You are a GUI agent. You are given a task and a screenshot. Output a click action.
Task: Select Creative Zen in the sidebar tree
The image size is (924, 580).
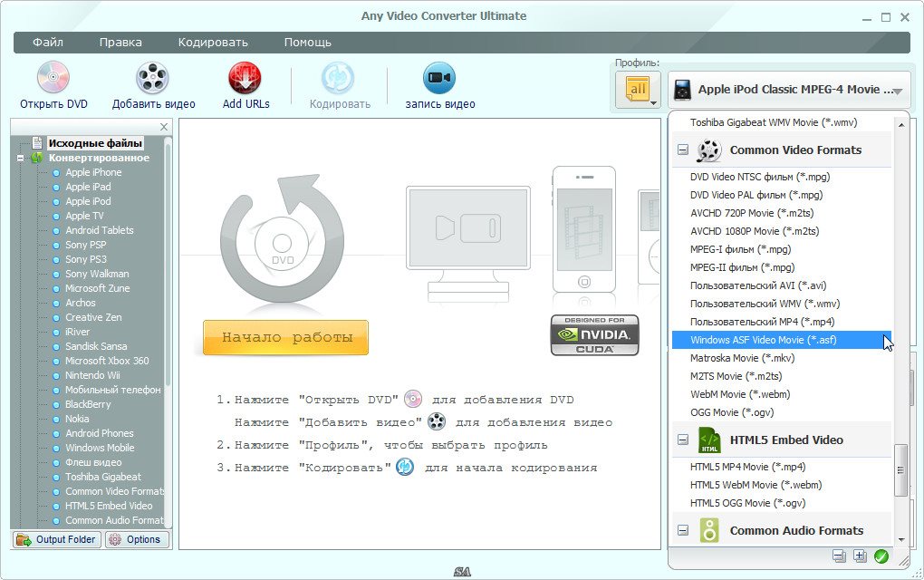93,317
